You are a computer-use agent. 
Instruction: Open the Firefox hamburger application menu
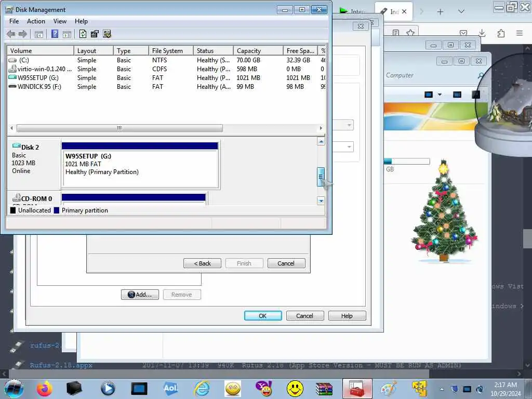(520, 33)
